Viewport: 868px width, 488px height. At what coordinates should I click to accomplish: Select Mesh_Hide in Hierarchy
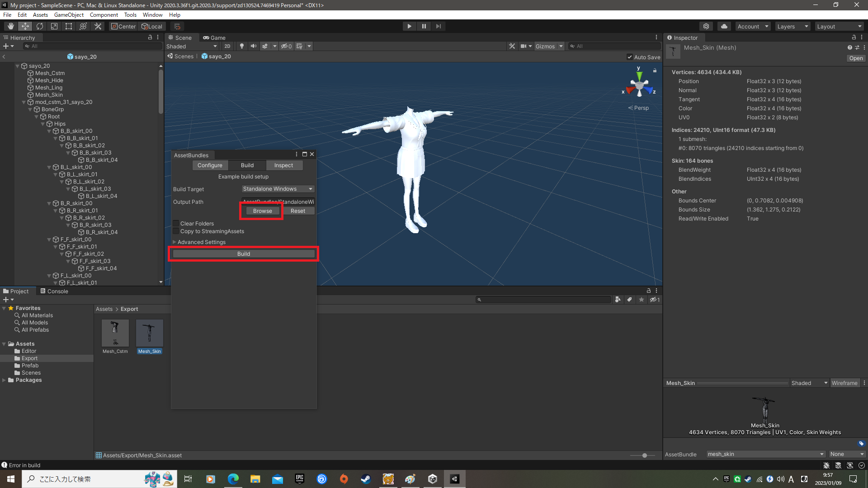pos(49,80)
